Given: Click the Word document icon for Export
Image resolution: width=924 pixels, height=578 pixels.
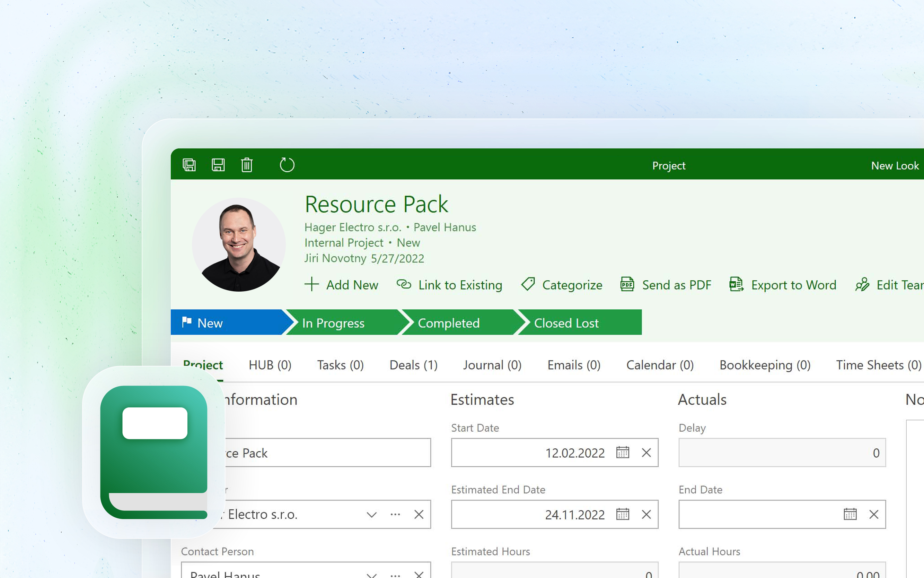Looking at the screenshot, I should (x=737, y=284).
